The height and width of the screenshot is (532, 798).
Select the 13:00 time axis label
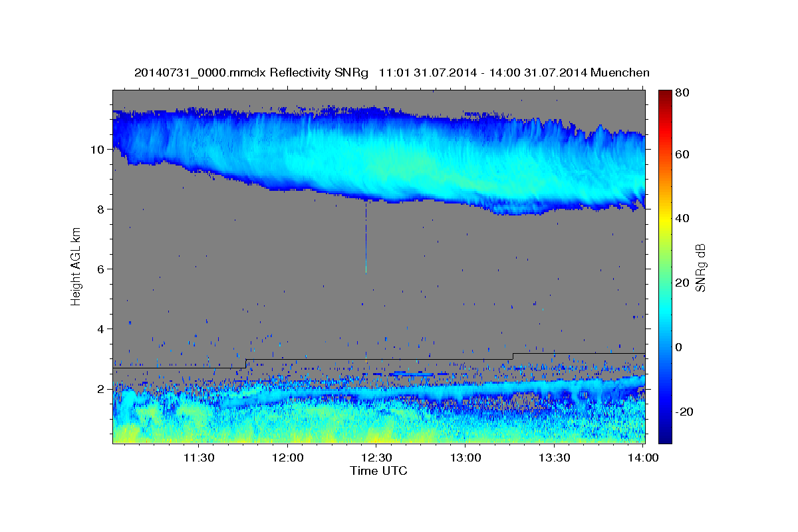(465, 458)
